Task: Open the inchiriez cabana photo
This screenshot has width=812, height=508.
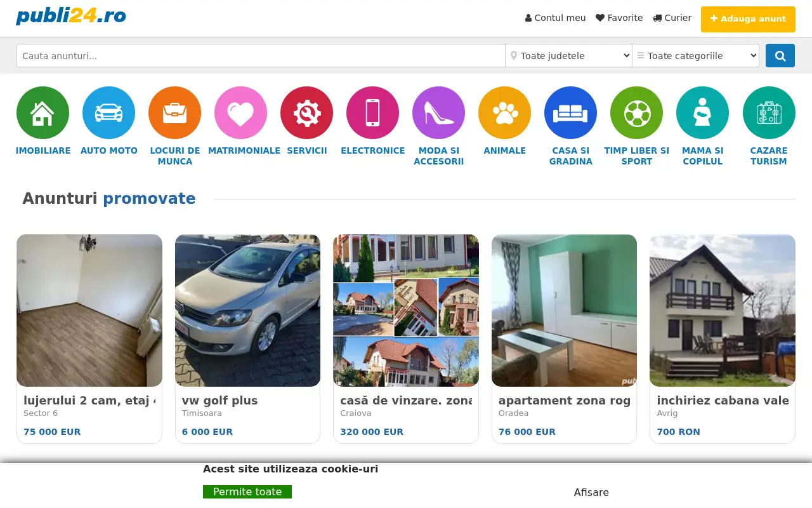Action: [723, 311]
